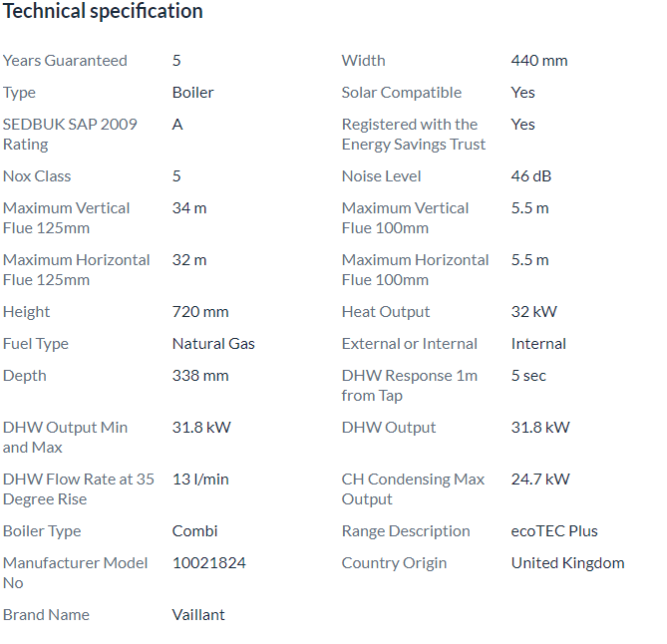Click DHW Flow Rate at 35 Degree Rise

click(x=78, y=488)
